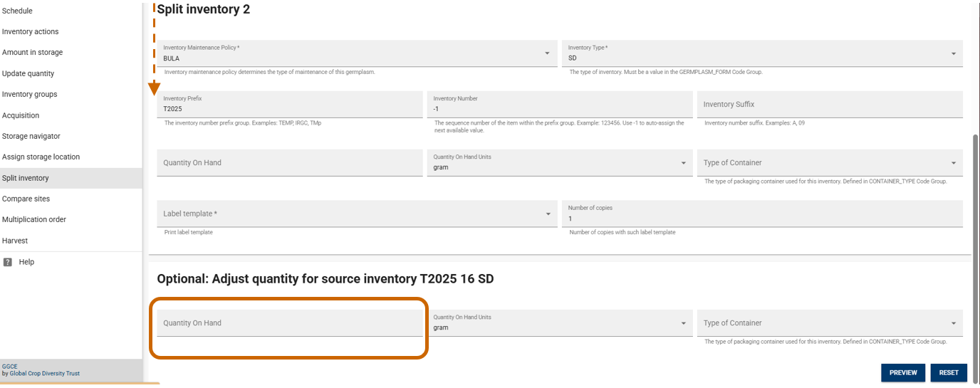Viewport: 980px width, 388px height.
Task: Click the Inventory Suffix input field
Action: coord(830,105)
